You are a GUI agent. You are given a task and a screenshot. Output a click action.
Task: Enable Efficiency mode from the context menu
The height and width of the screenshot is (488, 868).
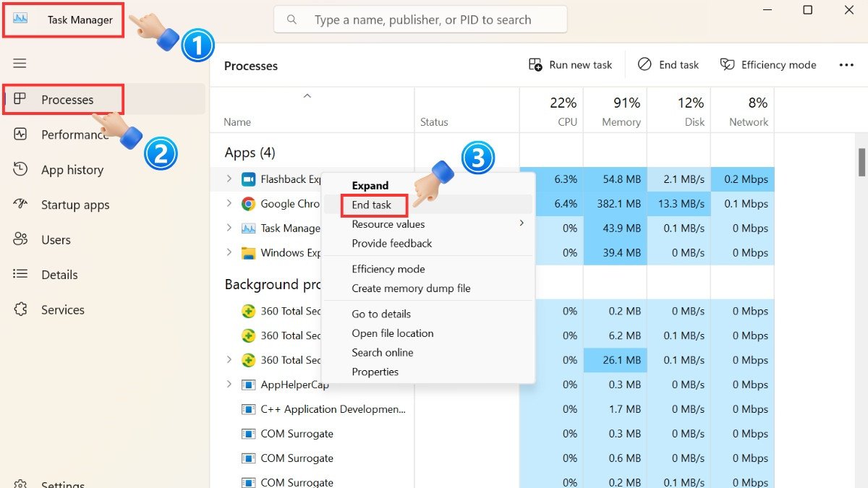pyautogui.click(x=388, y=268)
